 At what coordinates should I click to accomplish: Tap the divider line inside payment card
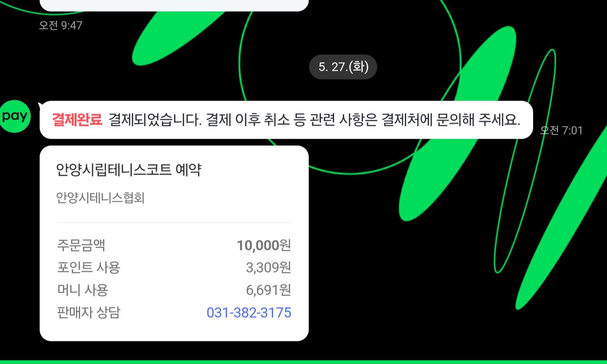[174, 222]
